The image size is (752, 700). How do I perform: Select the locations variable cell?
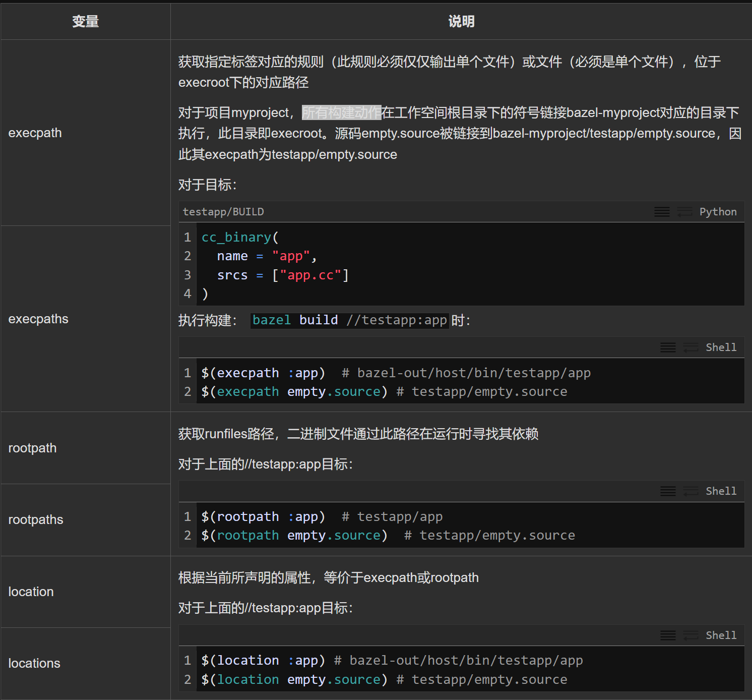86,663
